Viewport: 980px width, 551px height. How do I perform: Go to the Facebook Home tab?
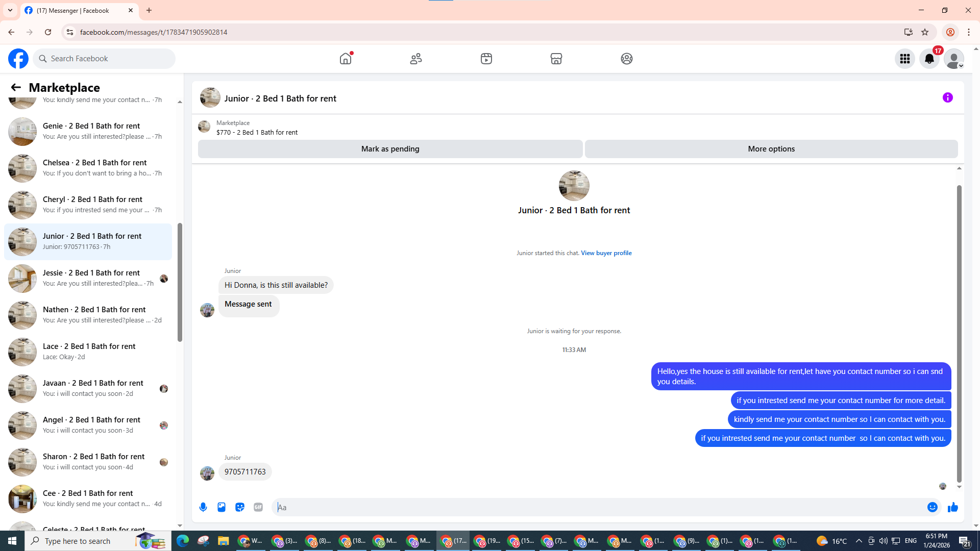[x=346, y=59]
